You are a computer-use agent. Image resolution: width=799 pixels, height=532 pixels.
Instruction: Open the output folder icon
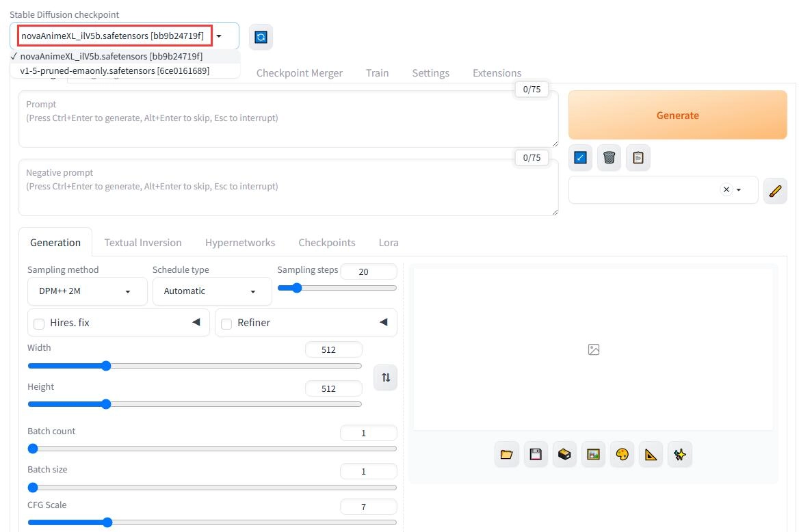(506, 454)
